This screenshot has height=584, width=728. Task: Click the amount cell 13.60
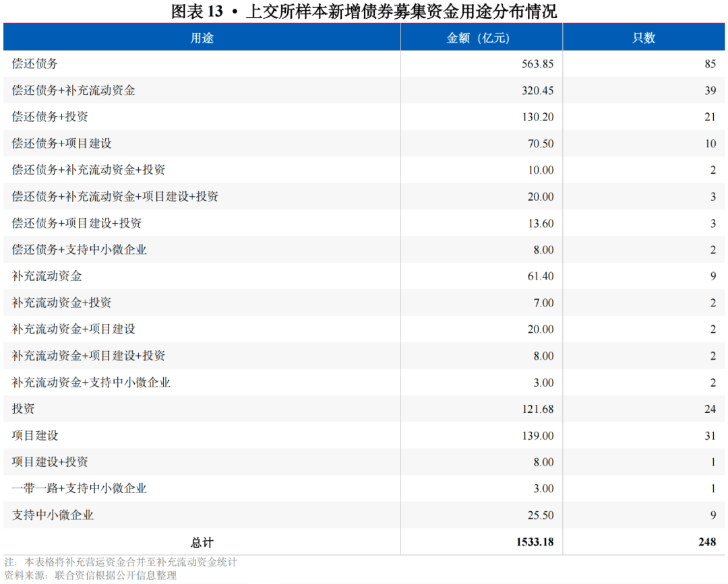point(540,223)
